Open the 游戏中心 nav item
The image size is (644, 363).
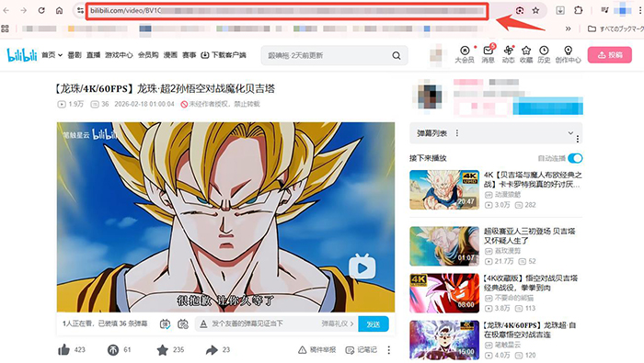119,55
